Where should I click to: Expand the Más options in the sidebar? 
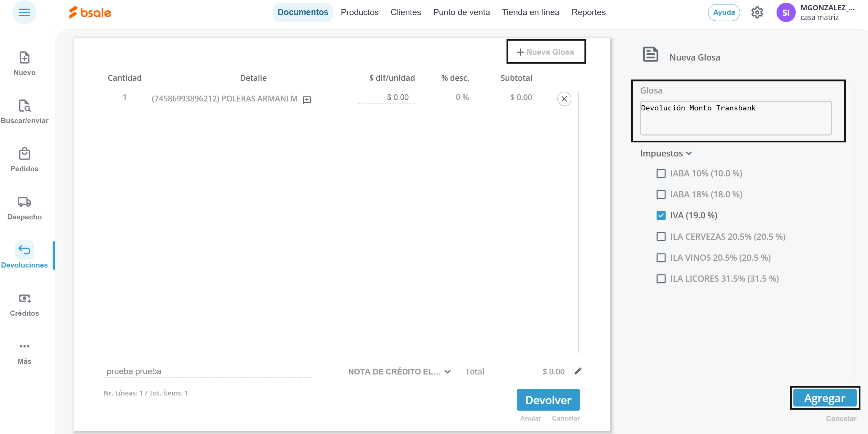[x=24, y=347]
